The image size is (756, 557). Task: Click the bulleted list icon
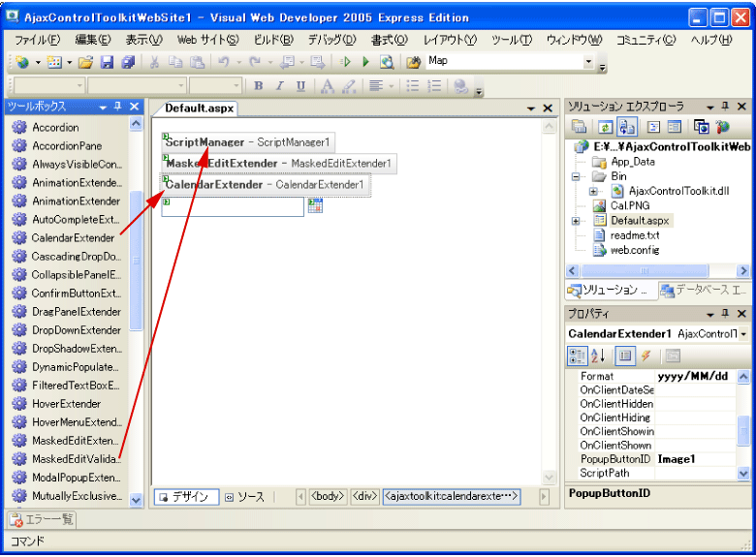(413, 86)
